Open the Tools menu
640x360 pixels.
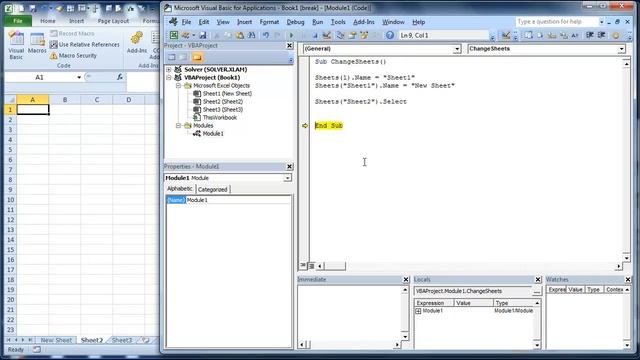coord(338,22)
